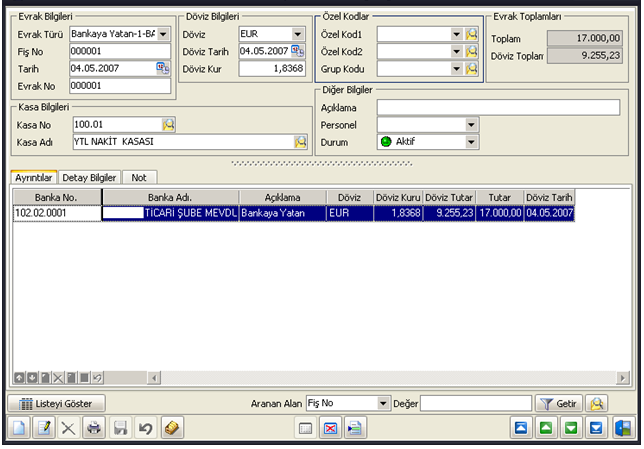This screenshot has width=644, height=449.
Task: Click the lookup icon next to Kasa No
Action: [x=168, y=124]
